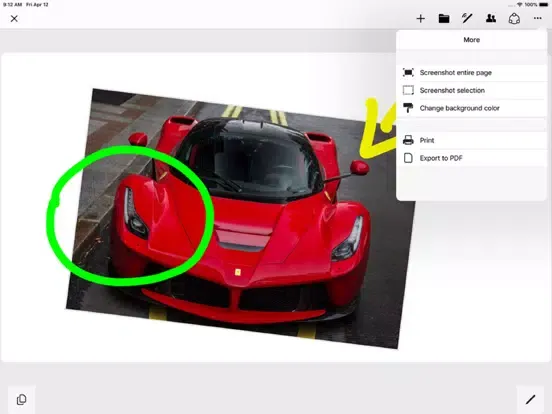Open the people sharing icon
Viewport: 552px width, 414px height.
pos(491,18)
